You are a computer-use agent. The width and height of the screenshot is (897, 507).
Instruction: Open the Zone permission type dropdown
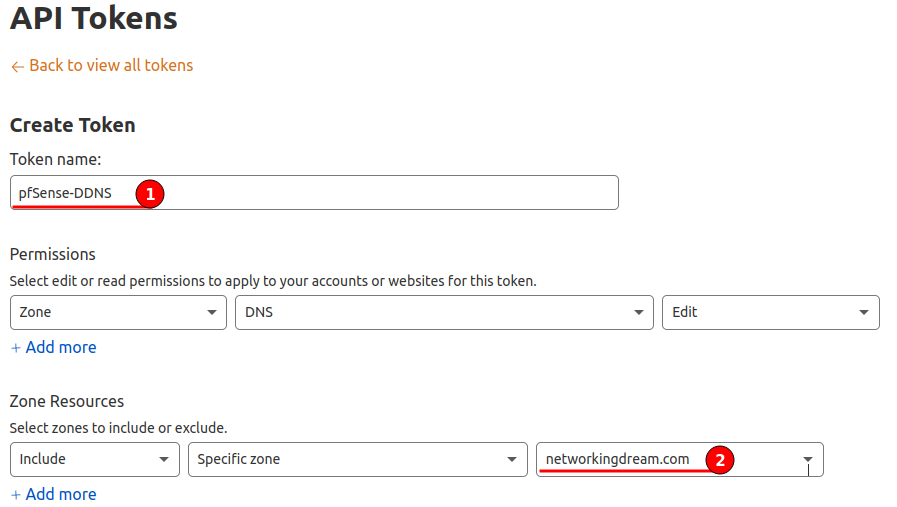click(x=118, y=312)
